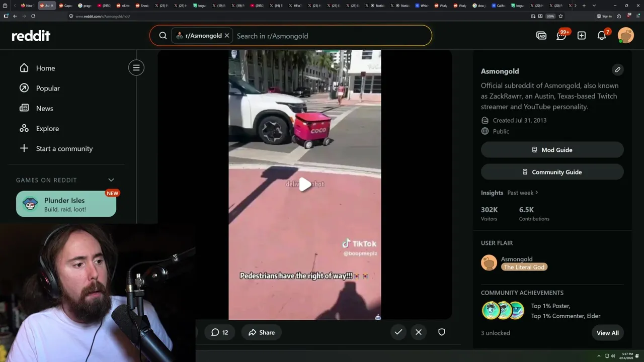644x362 pixels.
Task: Share the video post
Action: click(x=262, y=332)
